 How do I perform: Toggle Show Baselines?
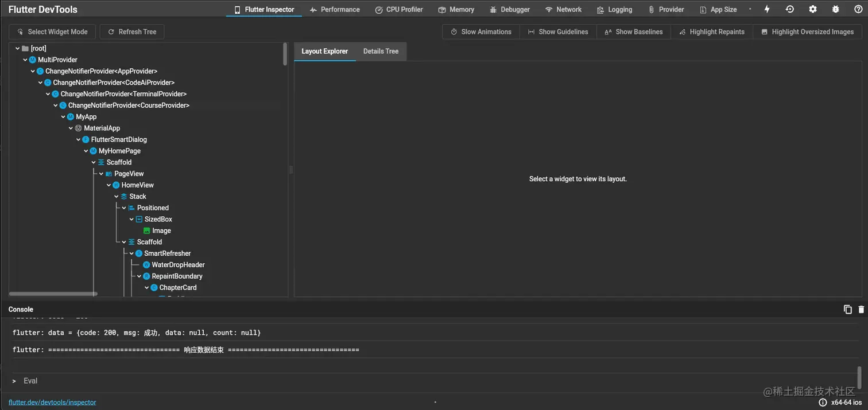634,32
